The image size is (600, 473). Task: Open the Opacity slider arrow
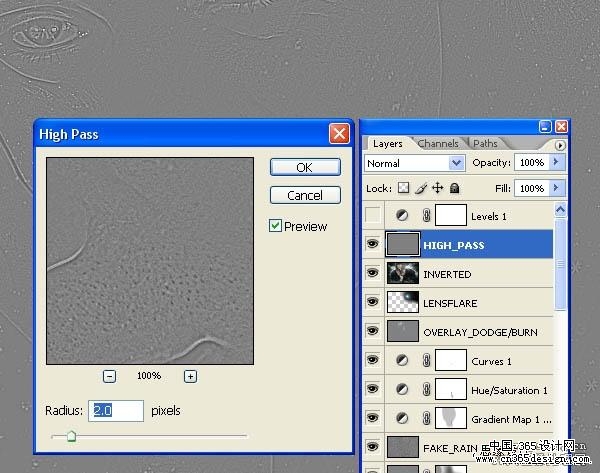coord(557,162)
